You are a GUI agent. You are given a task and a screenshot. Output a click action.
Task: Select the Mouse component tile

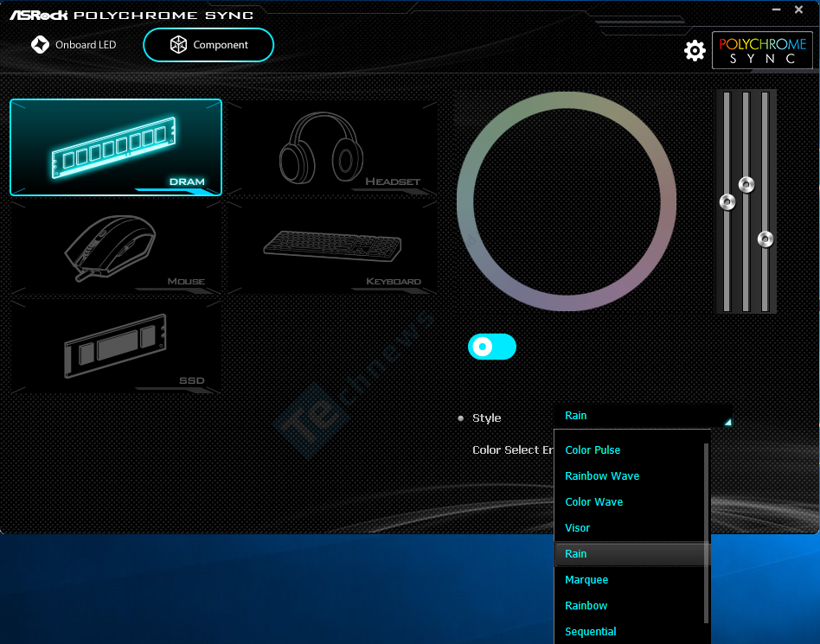pos(116,246)
